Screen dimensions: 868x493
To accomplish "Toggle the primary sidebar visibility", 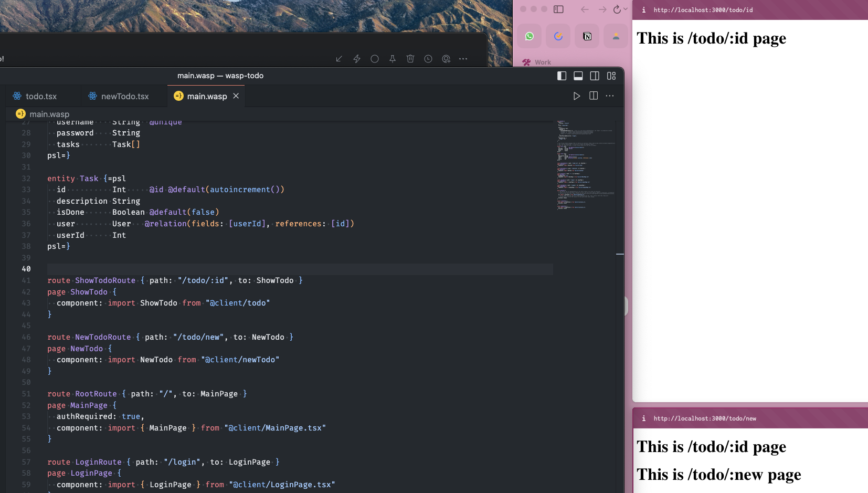I will pos(562,76).
